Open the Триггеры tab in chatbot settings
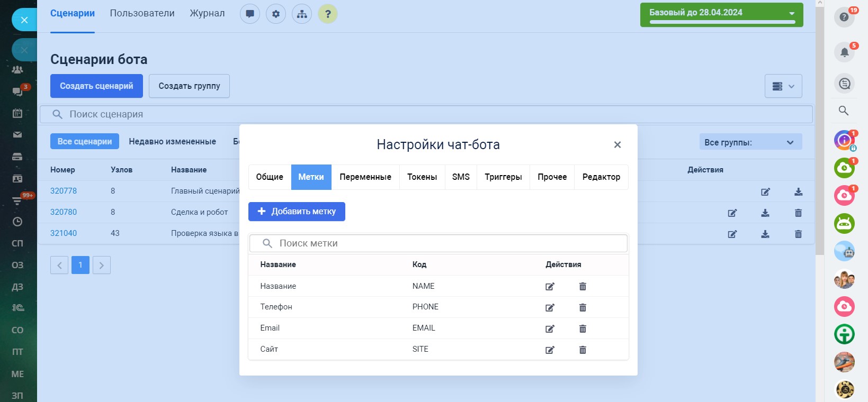The image size is (868, 402). pyautogui.click(x=503, y=177)
